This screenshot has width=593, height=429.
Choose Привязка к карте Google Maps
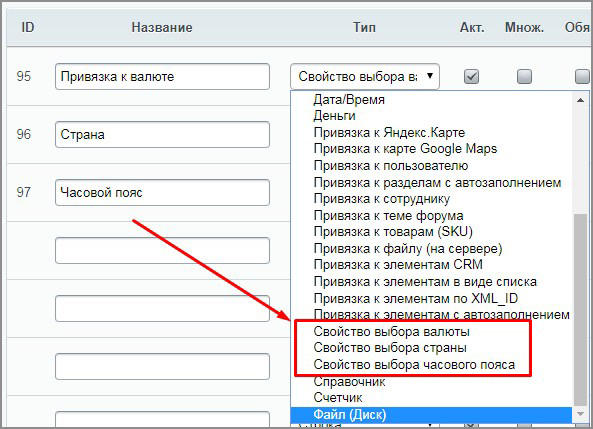(x=405, y=149)
